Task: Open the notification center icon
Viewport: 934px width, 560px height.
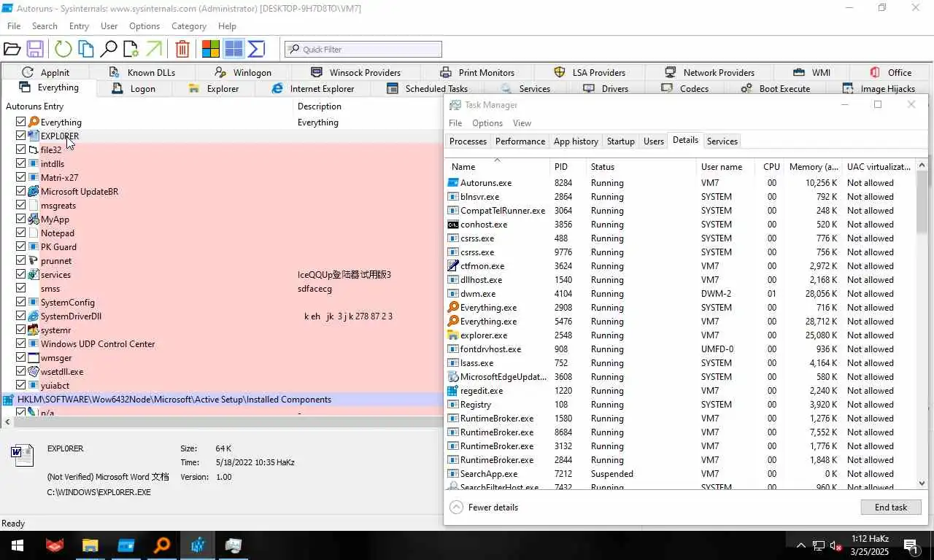Action: [x=911, y=545]
